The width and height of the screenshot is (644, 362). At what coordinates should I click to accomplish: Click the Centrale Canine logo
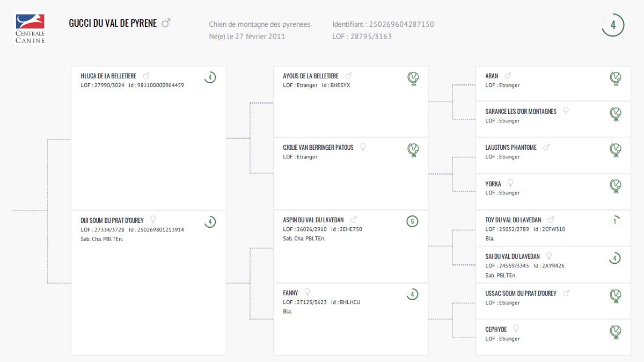coord(30,28)
